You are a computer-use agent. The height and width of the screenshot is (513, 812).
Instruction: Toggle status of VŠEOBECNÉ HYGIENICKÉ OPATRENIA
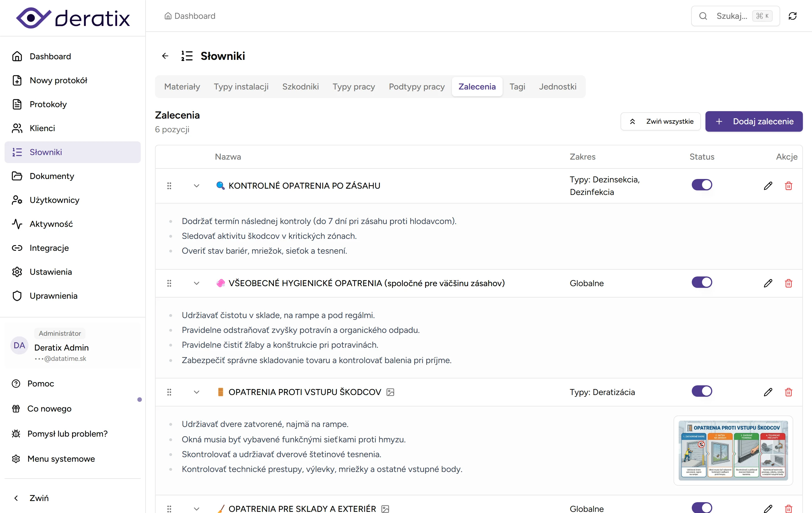[x=702, y=282]
